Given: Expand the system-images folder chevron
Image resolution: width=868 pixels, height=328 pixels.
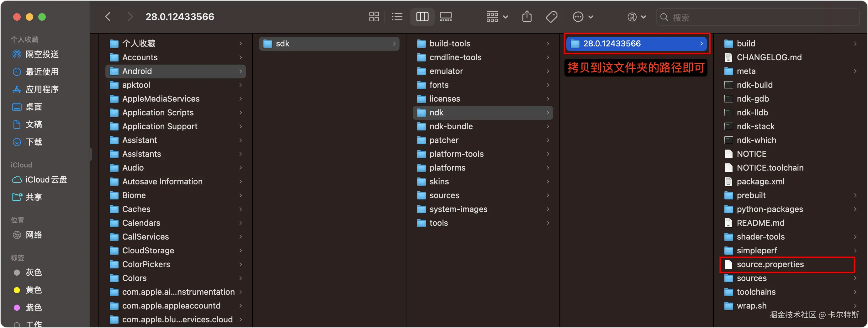Looking at the screenshot, I should (x=548, y=209).
